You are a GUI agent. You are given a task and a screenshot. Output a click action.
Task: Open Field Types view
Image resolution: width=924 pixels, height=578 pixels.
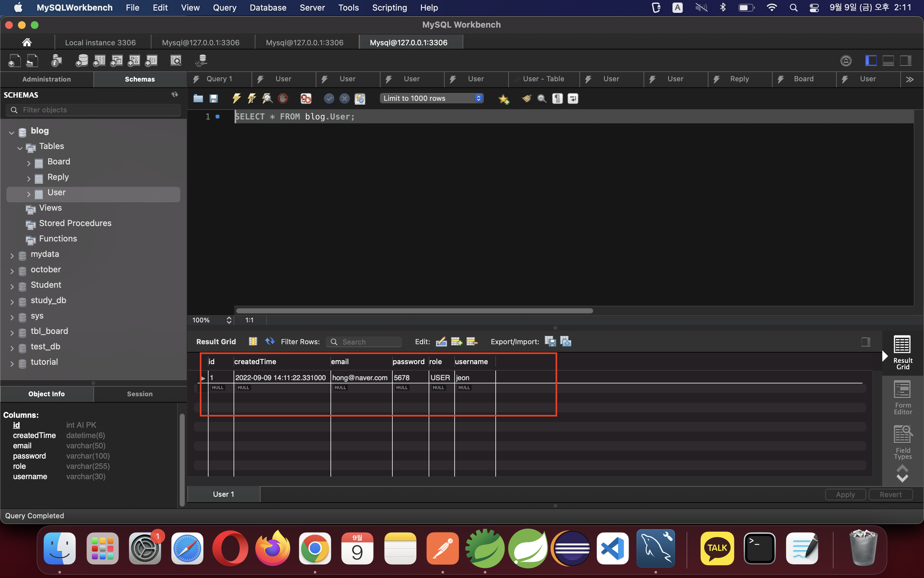tap(903, 442)
